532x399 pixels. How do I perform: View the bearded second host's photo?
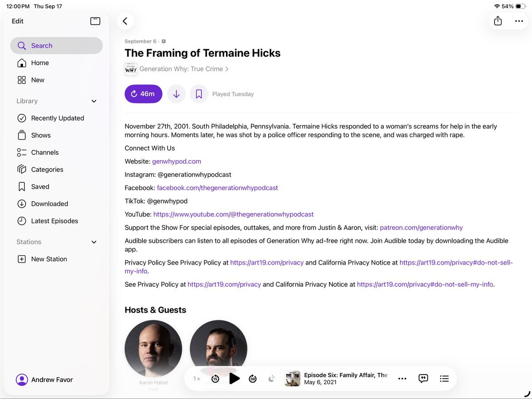click(219, 348)
